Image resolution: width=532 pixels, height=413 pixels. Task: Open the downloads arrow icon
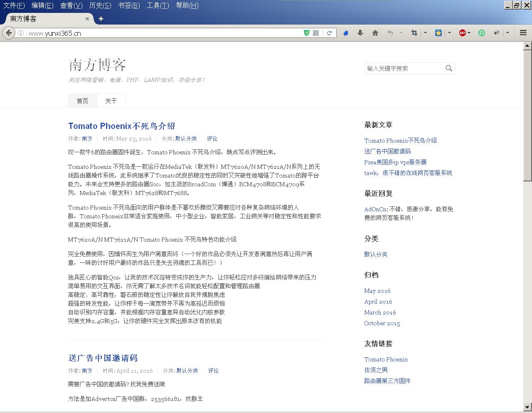tap(360, 33)
